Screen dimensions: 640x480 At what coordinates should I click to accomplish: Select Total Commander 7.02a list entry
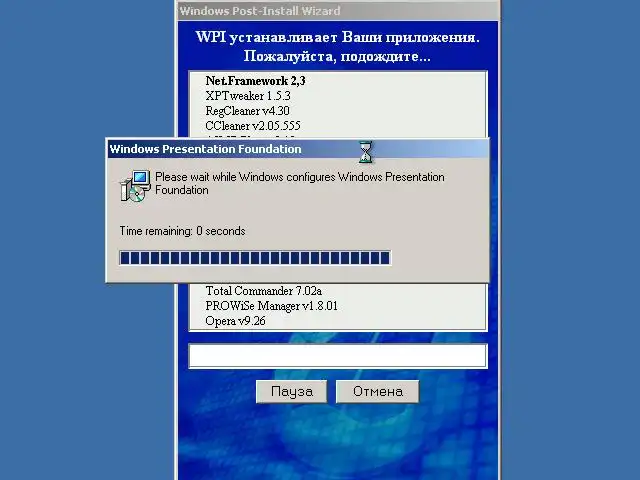point(263,291)
